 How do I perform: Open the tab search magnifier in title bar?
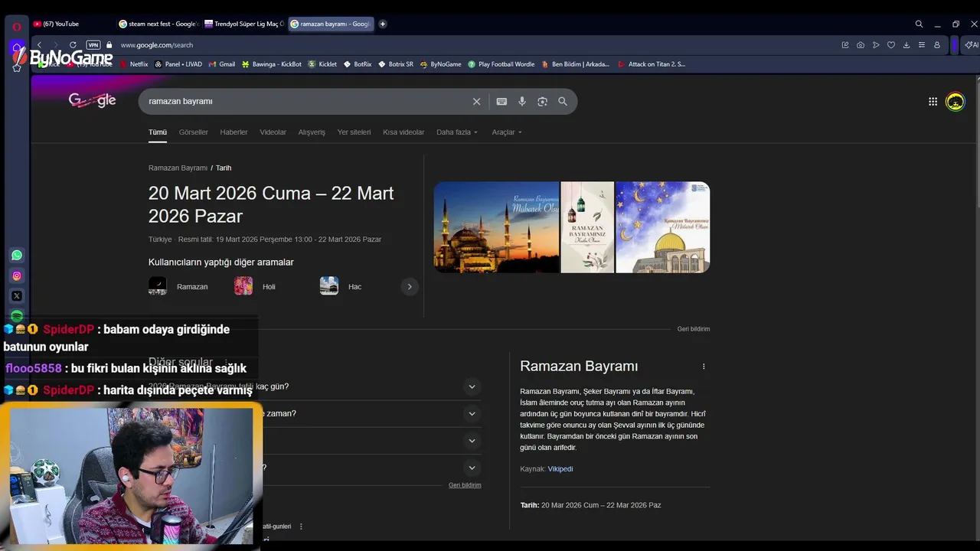tap(919, 24)
